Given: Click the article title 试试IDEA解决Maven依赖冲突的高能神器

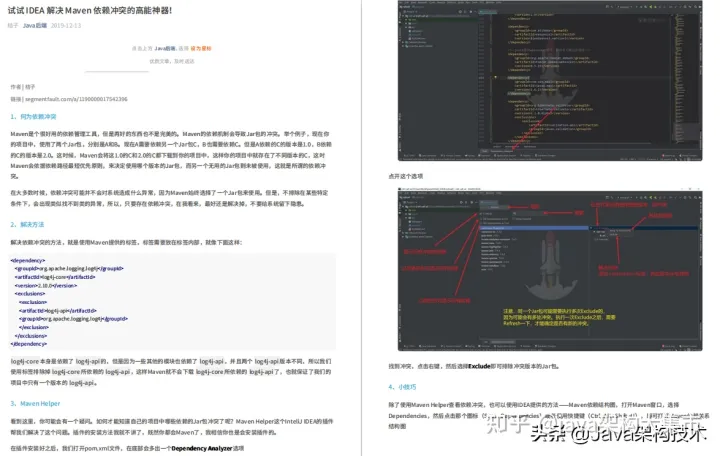Looking at the screenshot, I should click(x=90, y=10).
